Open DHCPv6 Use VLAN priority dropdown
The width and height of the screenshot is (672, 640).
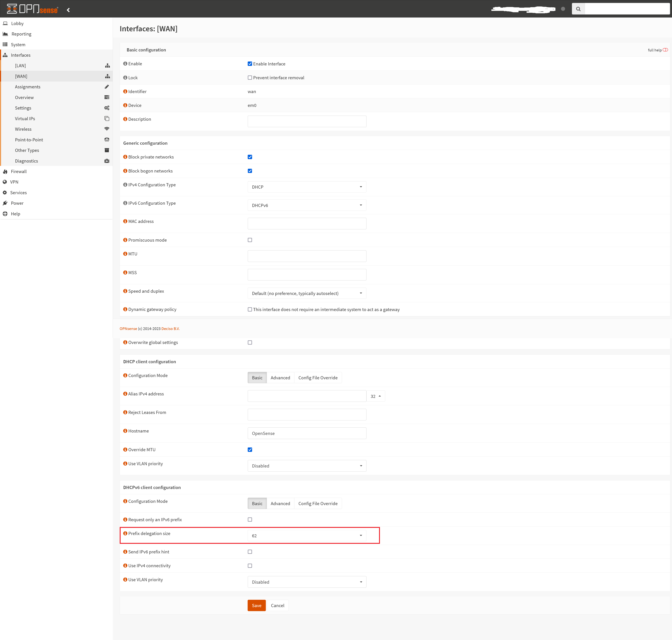click(307, 582)
